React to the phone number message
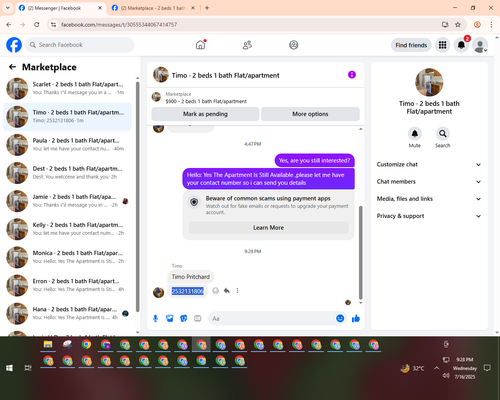 tap(216, 291)
